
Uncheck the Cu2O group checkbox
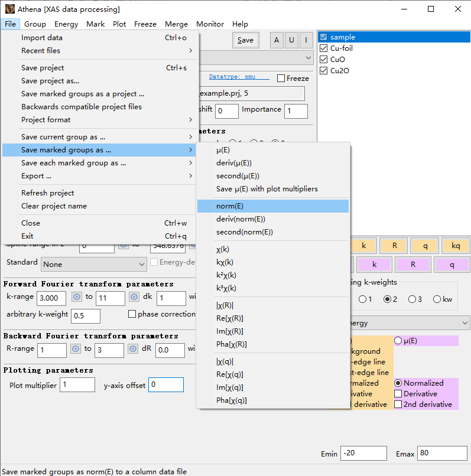pos(324,71)
